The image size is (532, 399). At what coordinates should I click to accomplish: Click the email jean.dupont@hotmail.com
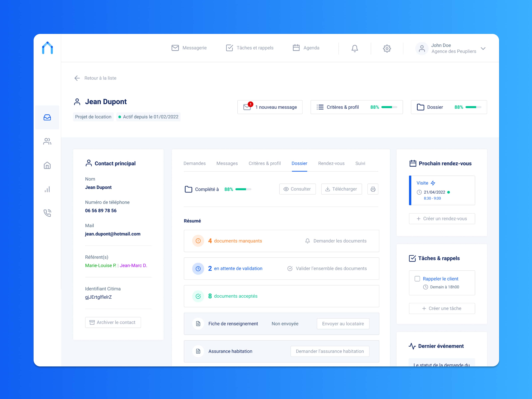[x=113, y=234]
